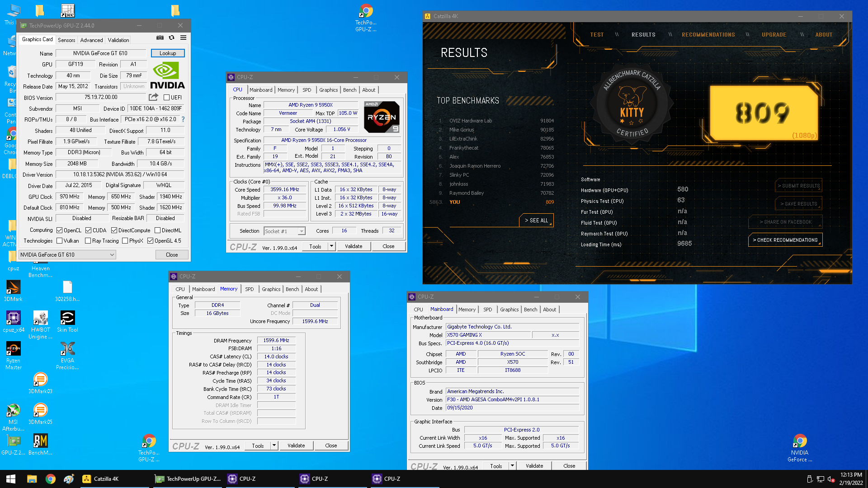Click Validate in CPU-Z processor window
The width and height of the screenshot is (868, 488).
coord(354,246)
